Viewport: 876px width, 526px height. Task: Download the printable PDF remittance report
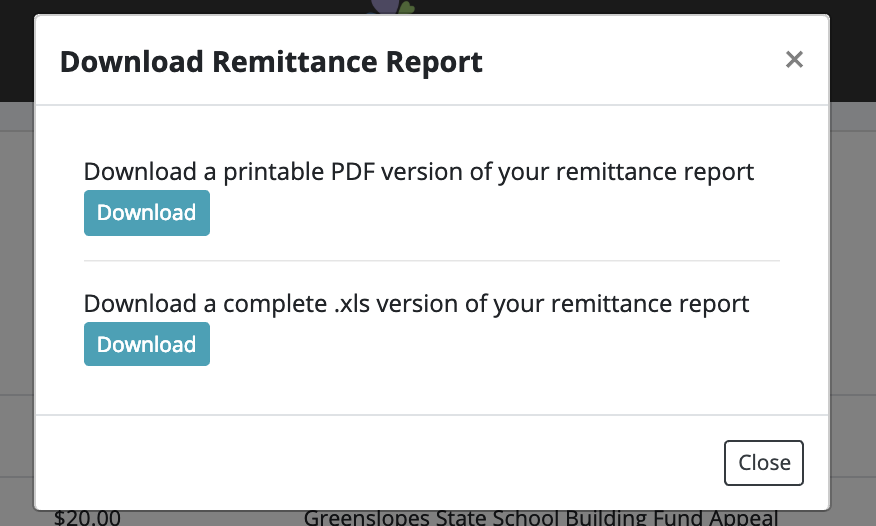147,213
